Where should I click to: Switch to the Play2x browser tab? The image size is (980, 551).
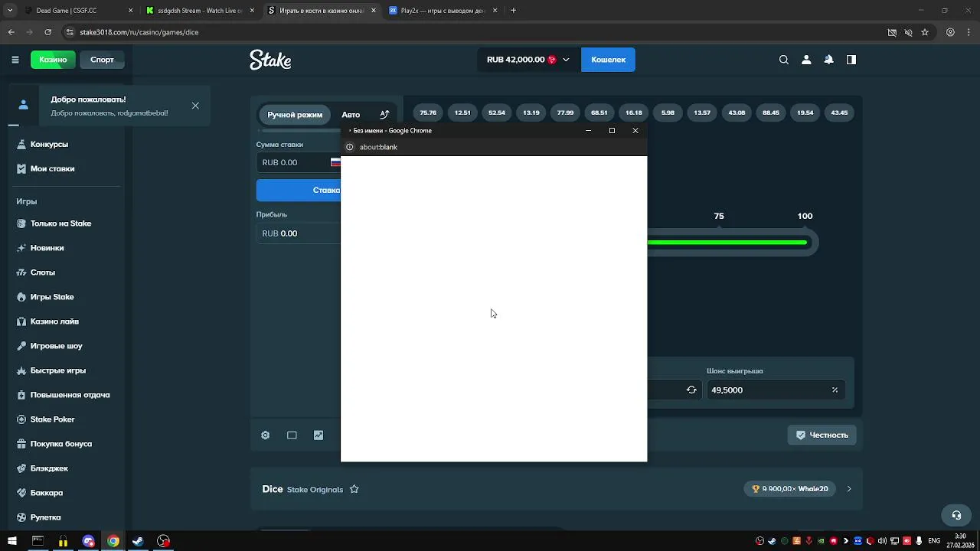[x=443, y=11]
